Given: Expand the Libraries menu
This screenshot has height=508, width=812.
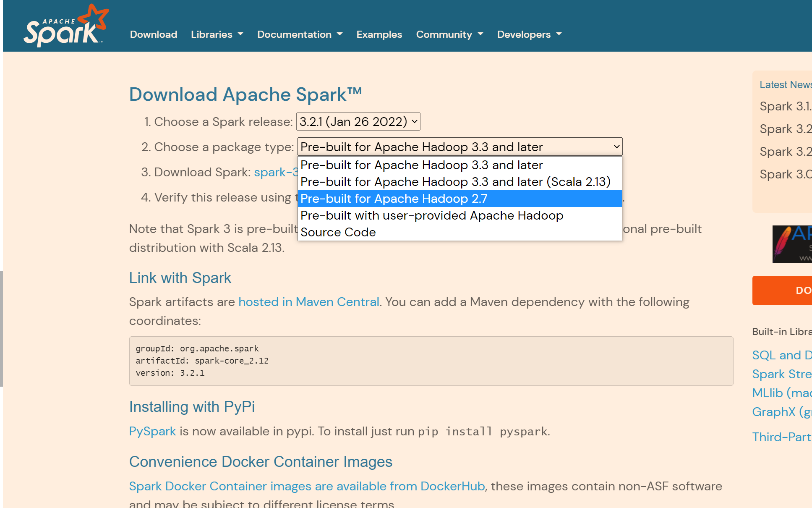Looking at the screenshot, I should (217, 34).
